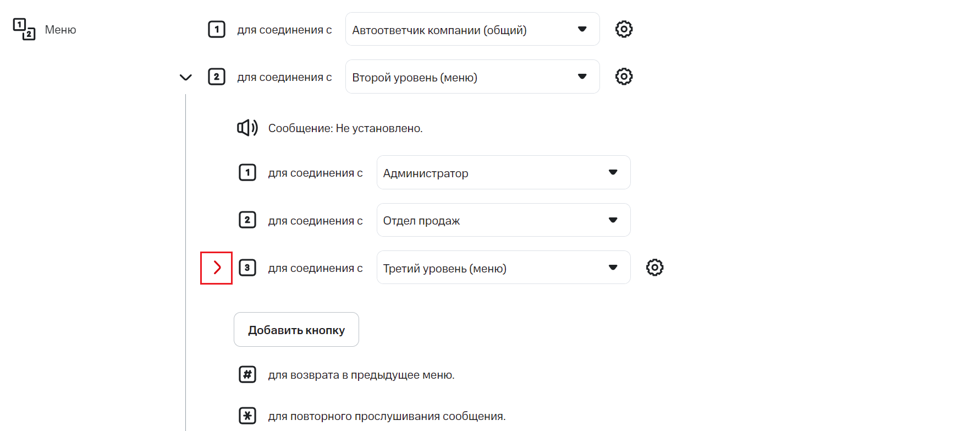Open the Третий уровень (меню) dropdown
Screen dimensions: 980x431
(x=503, y=268)
